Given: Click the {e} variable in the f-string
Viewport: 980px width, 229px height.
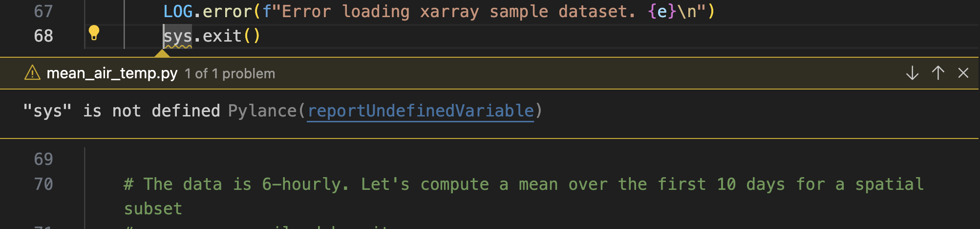Looking at the screenshot, I should tap(662, 11).
